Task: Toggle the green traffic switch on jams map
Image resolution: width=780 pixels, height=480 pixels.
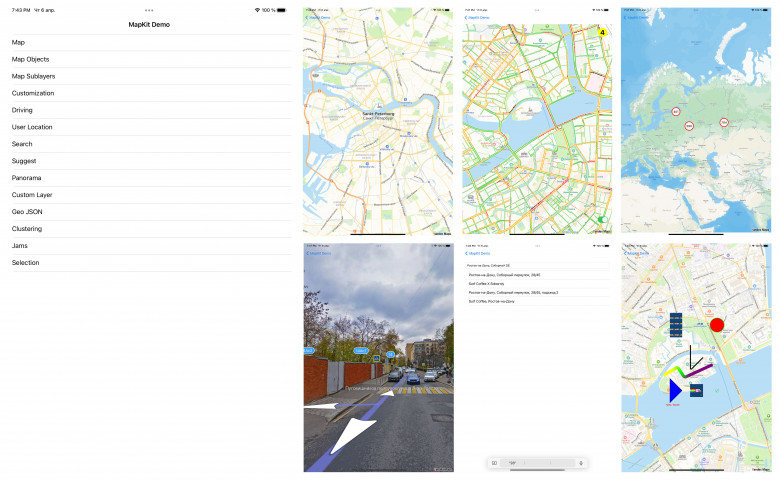Action: tap(603, 219)
